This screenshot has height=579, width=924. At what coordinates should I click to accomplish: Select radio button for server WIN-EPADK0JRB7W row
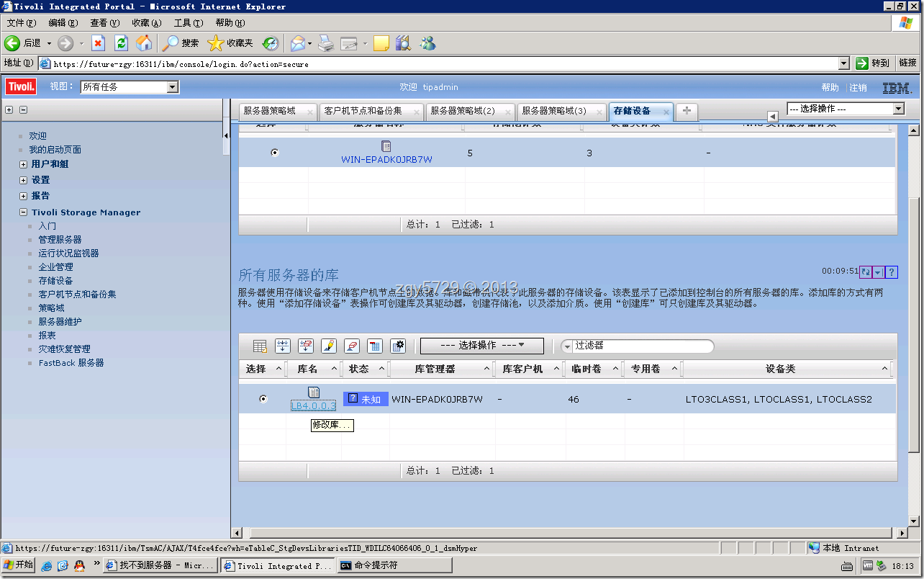click(x=274, y=153)
